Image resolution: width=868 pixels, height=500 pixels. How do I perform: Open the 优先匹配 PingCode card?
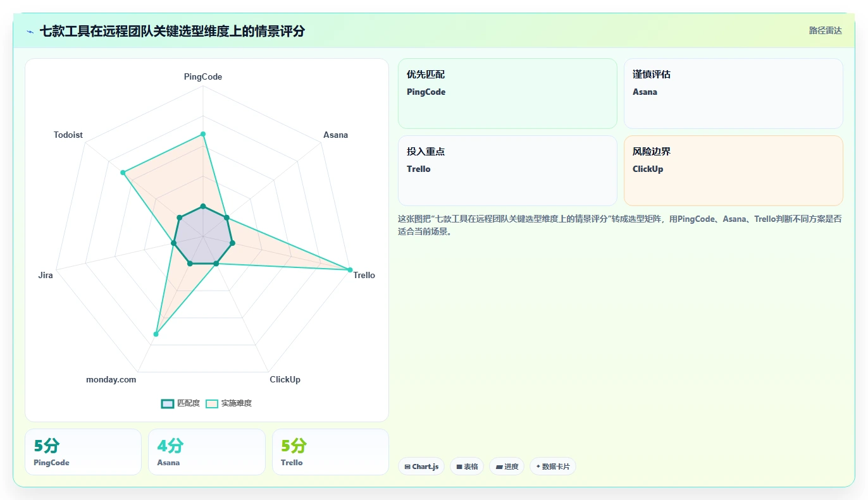click(507, 94)
